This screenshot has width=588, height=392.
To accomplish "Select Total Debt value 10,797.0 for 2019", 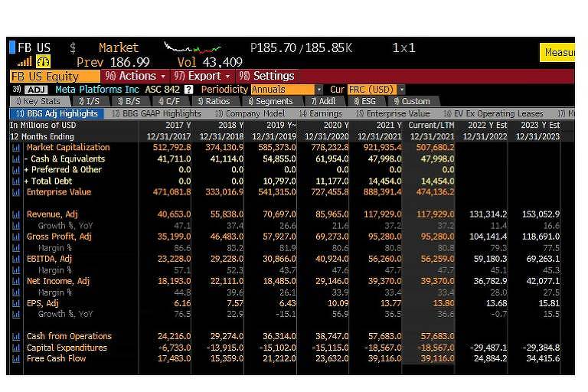I will 279,181.
